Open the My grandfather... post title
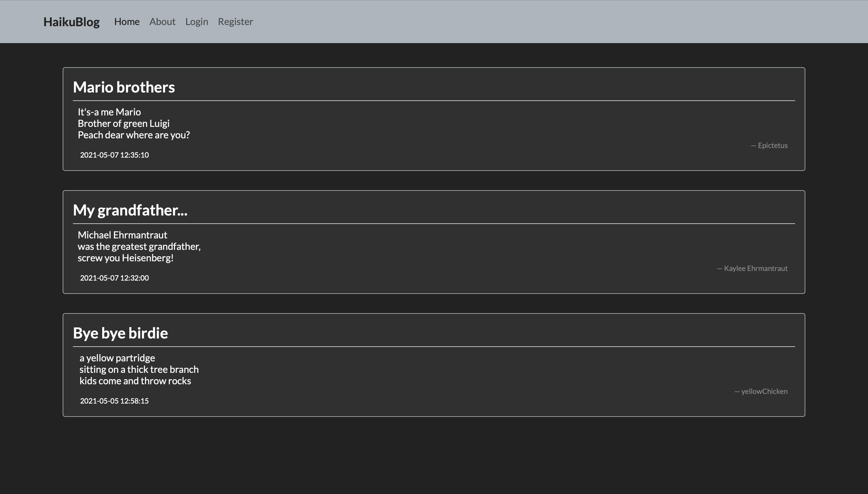 130,210
